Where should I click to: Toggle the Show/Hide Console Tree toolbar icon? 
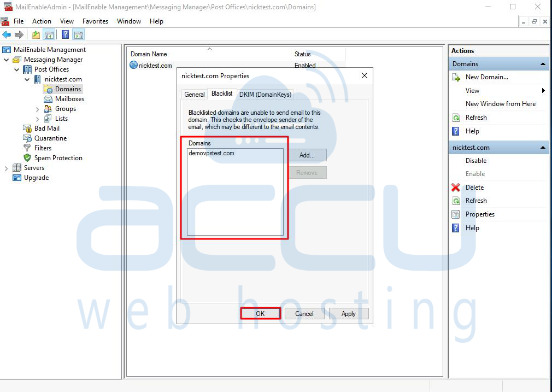49,34
